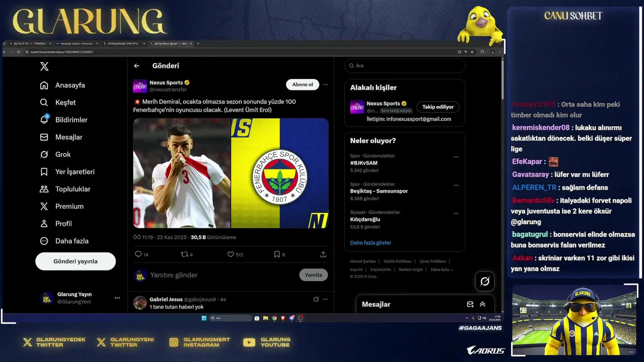Viewport: 644px width, 362px height.
Task: Open Yer İşaretleri bookmarks
Action: pos(67,172)
